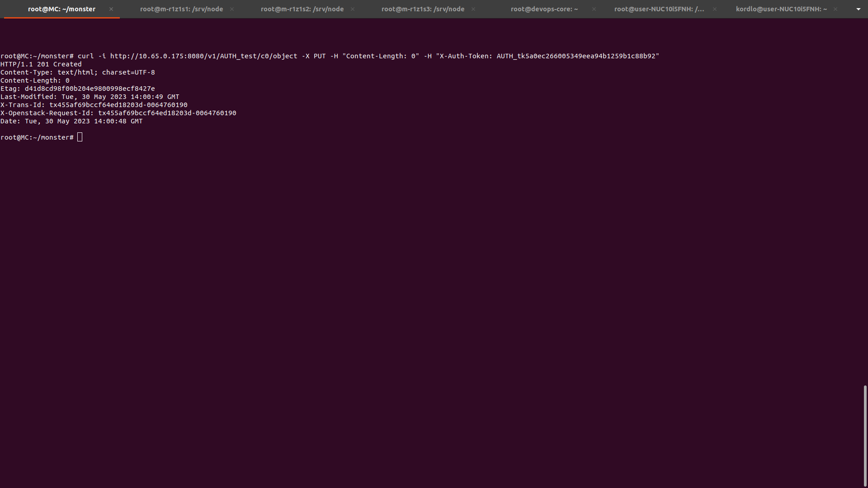
Task: Switch to the root@m-r1z1s1 /srv/node tab
Action: point(181,9)
